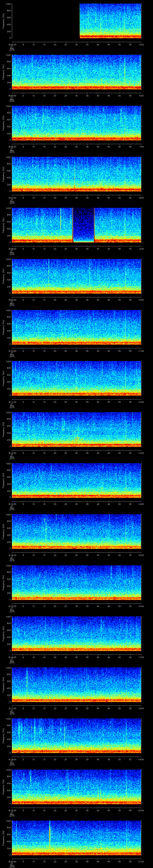Select the spectrogram panel starting at 8:08:00
Screen dimensions: 153x868
[76, 225]
